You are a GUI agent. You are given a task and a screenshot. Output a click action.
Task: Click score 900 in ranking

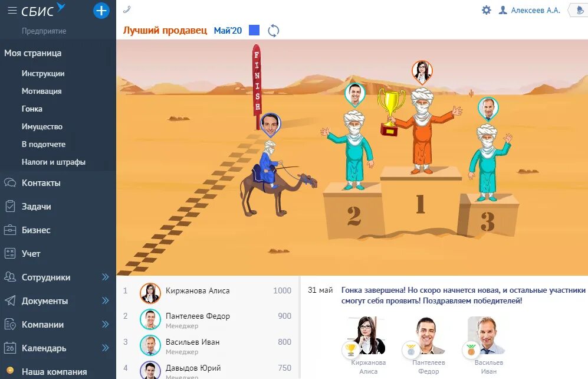(285, 316)
